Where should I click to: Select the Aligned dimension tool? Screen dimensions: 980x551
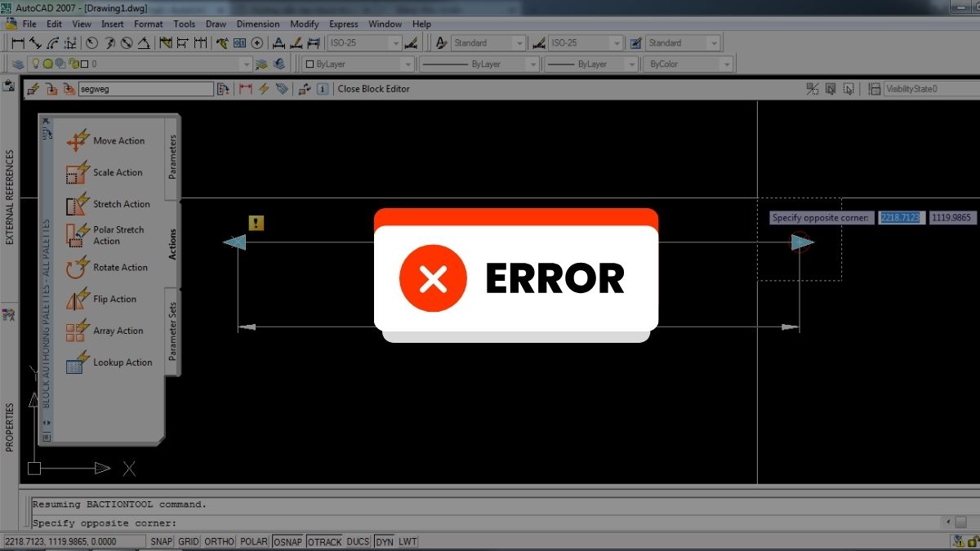35,42
